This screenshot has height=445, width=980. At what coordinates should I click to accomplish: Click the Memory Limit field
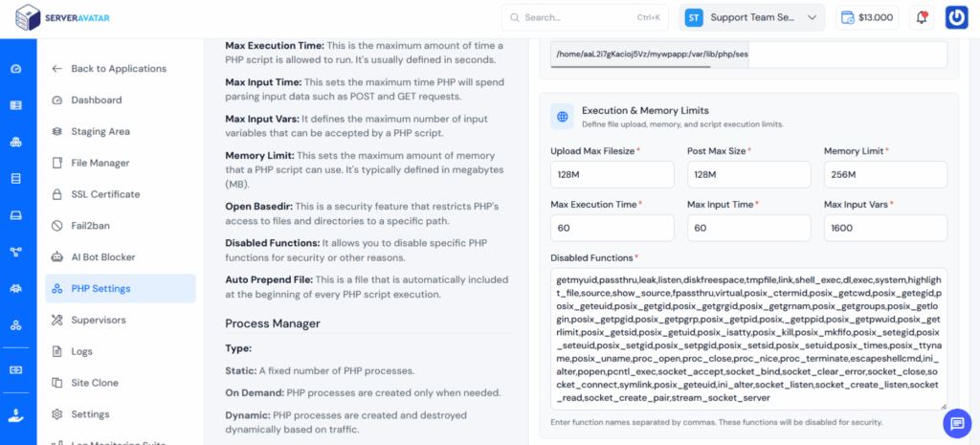885,175
